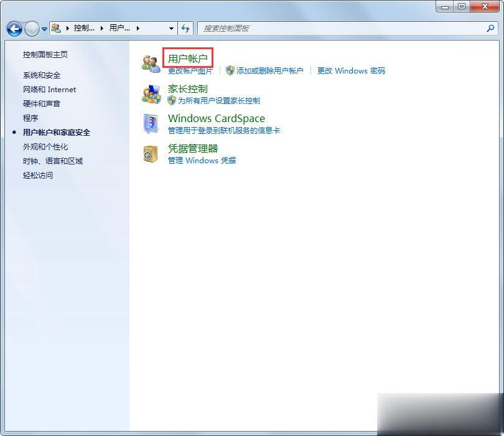Click the 凭据管理器 vault icon
Screen dimensions: 504x436
coord(151,154)
